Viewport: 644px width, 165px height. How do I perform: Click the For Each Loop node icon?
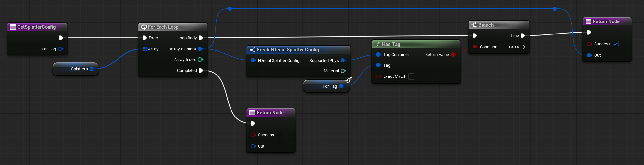pos(144,27)
